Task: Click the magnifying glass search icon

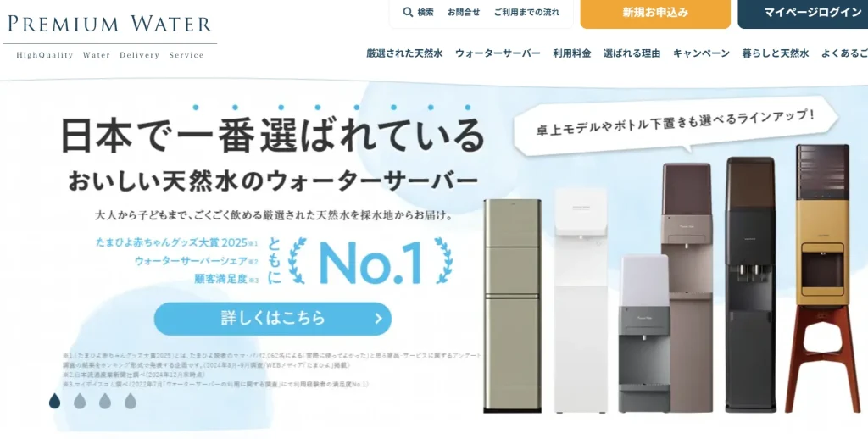Action: click(x=408, y=12)
